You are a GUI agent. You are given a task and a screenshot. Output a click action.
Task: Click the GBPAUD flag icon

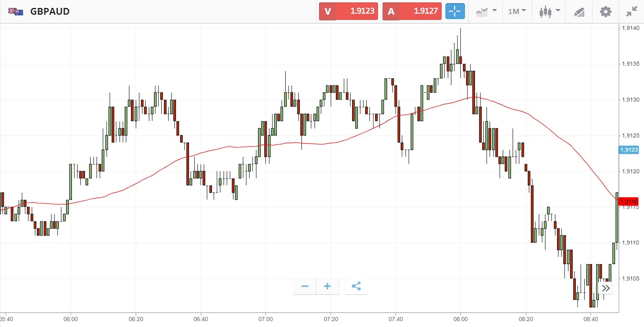click(x=16, y=12)
